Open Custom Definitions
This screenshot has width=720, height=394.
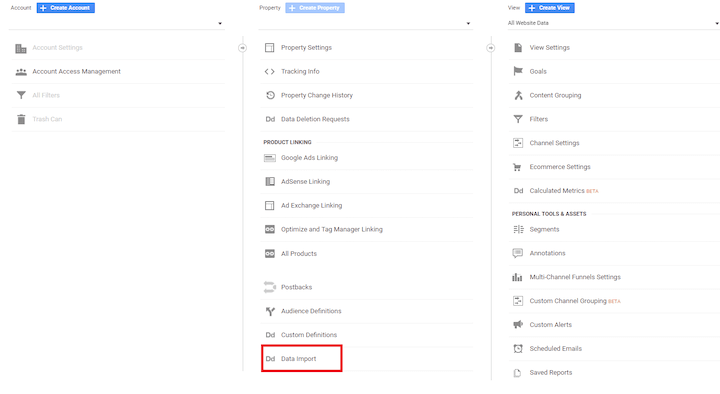[309, 335]
